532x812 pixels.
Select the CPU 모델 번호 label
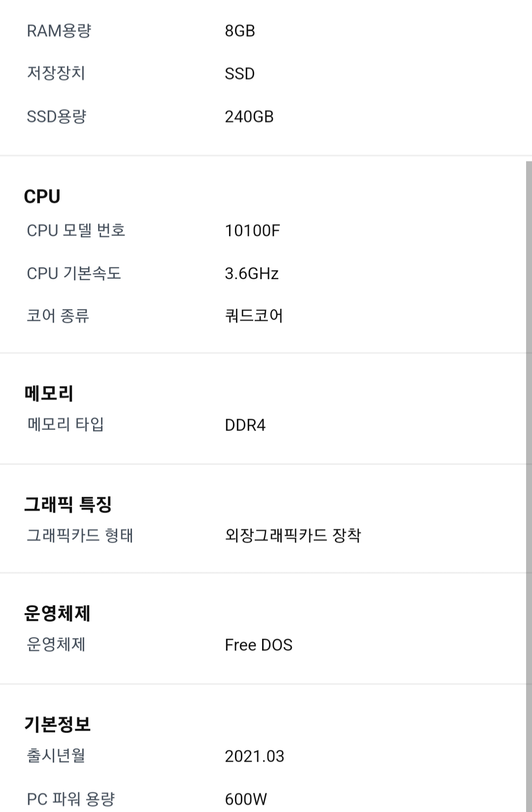(76, 230)
